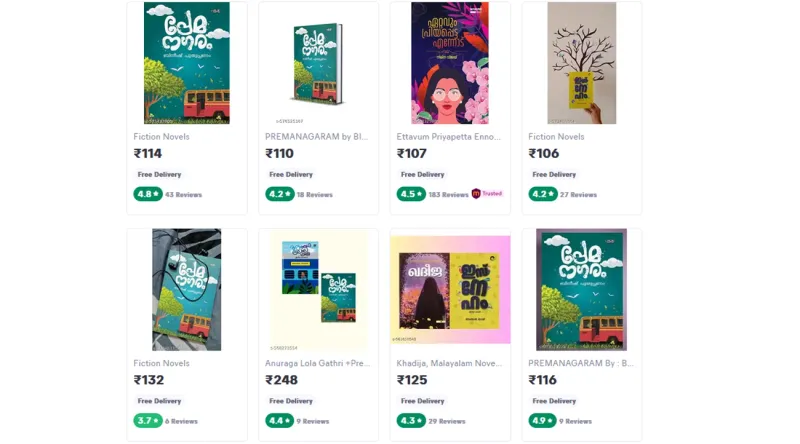Open the Khadija, Malayalam Nove... title link
This screenshot has height=444, width=800.
click(x=449, y=363)
